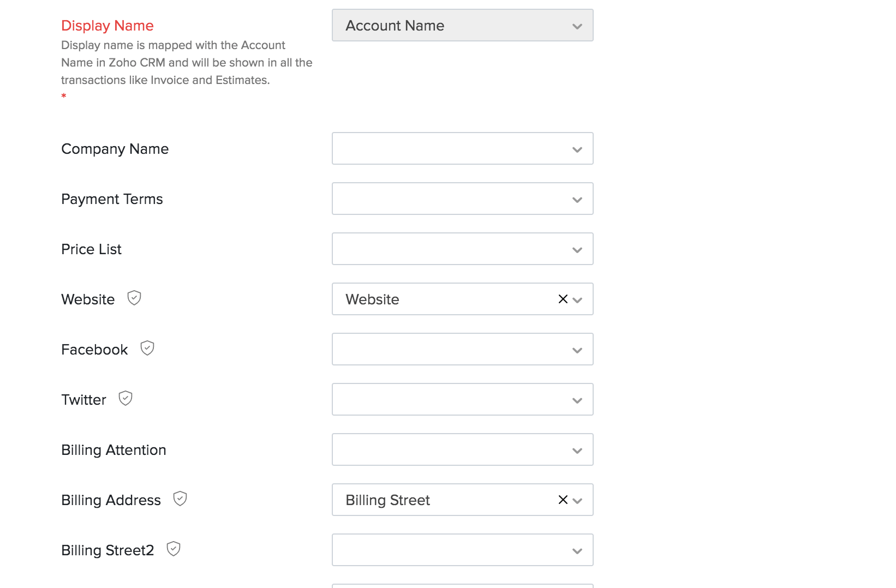Click the shield icon beside Billing Address
The height and width of the screenshot is (588, 896).
(180, 499)
